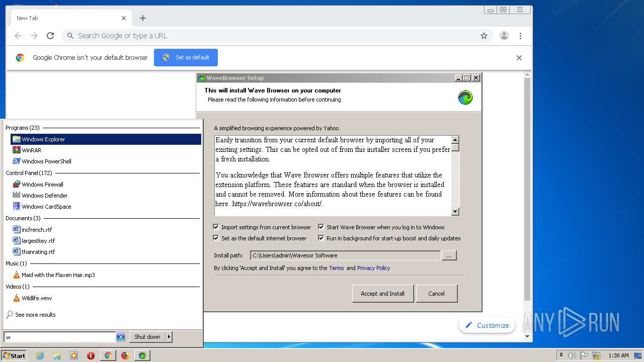Uncheck Start Wave Browser when you log in
This screenshot has width=644, height=362.
point(321,227)
